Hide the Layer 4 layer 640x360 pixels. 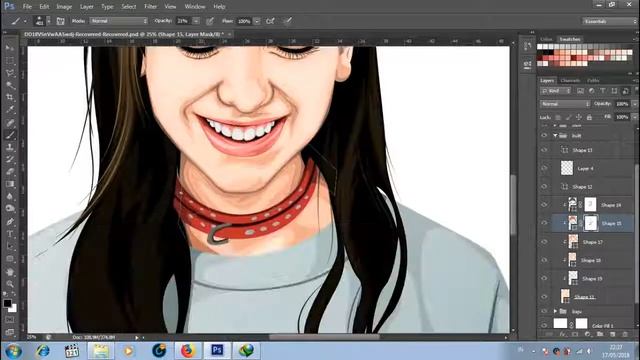(544, 168)
